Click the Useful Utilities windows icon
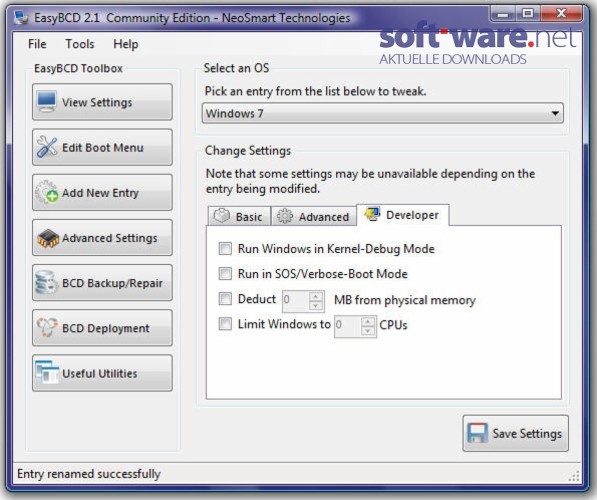The width and height of the screenshot is (597, 500). pyautogui.click(x=47, y=372)
